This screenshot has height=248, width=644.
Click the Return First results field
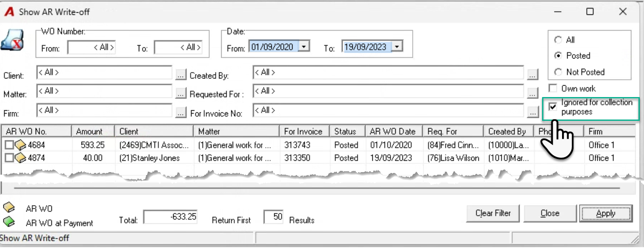point(274,217)
